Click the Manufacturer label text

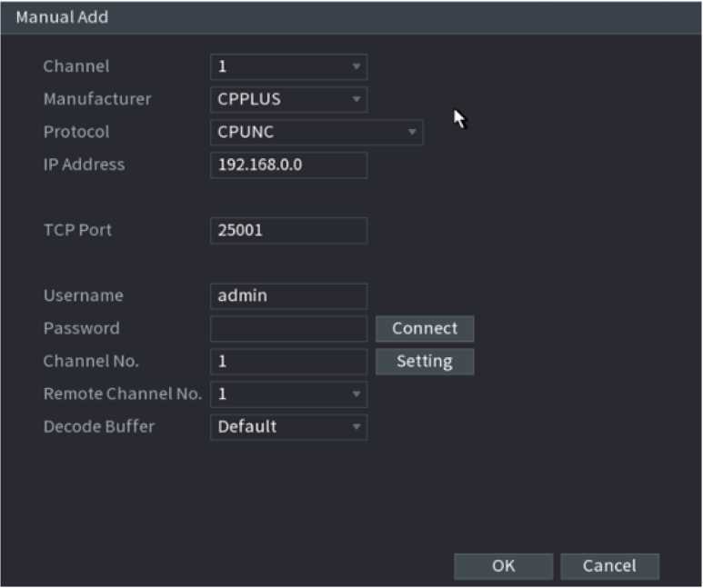click(x=97, y=99)
